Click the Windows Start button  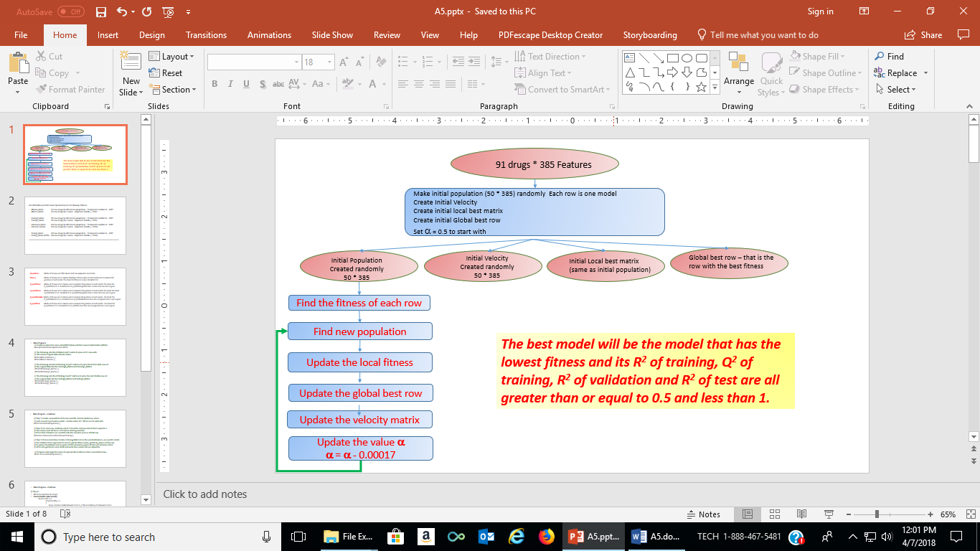[x=17, y=537]
